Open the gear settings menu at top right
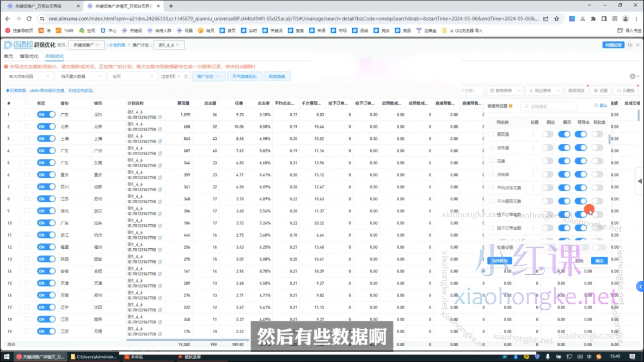The height and width of the screenshot is (362, 644). [633, 77]
